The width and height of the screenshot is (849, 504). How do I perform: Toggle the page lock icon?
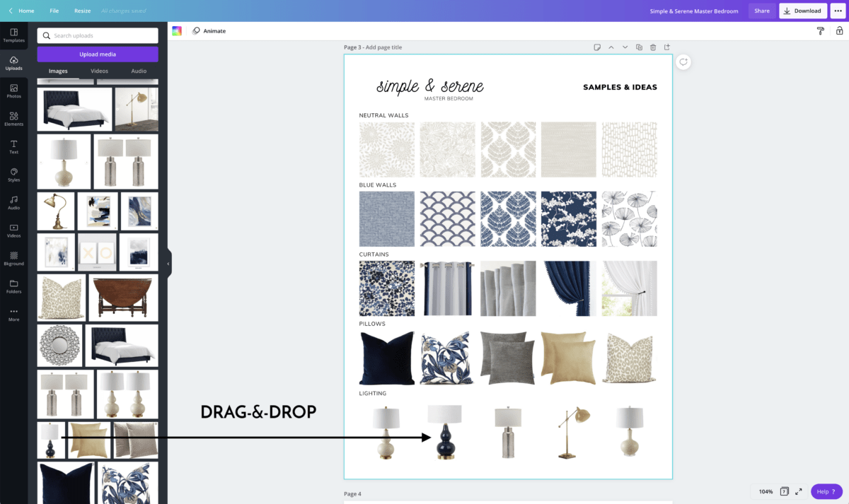[839, 30]
